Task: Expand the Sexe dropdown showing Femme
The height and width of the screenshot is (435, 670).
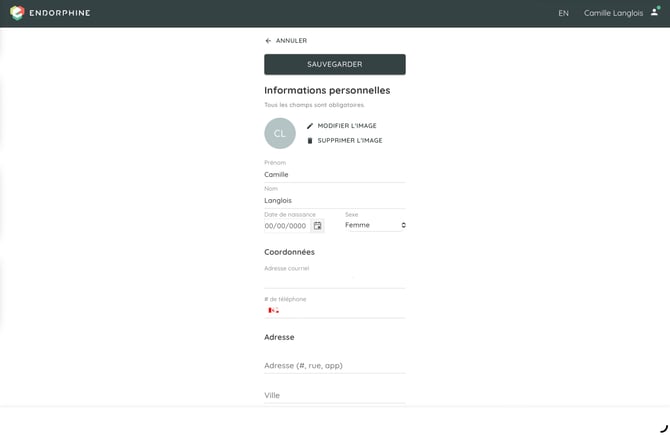Action: pyautogui.click(x=375, y=225)
